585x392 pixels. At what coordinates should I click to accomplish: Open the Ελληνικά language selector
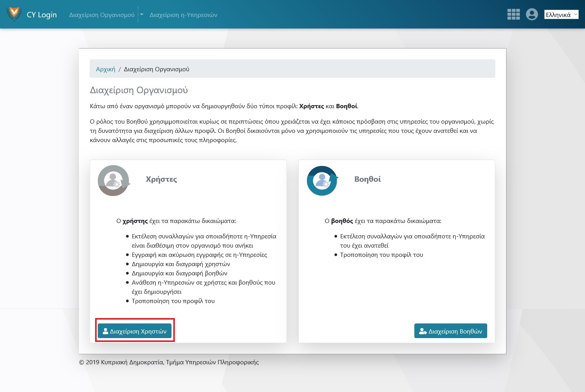coord(561,15)
